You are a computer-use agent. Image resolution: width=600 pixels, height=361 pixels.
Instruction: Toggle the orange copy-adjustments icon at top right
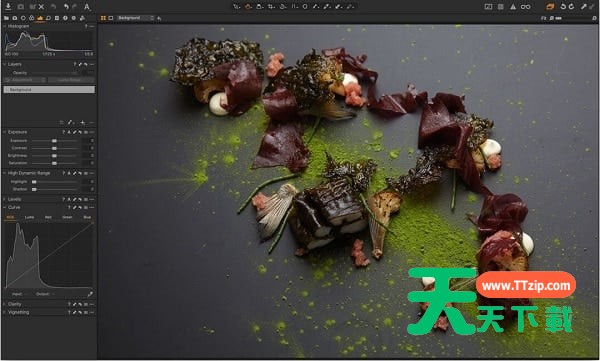(550, 7)
